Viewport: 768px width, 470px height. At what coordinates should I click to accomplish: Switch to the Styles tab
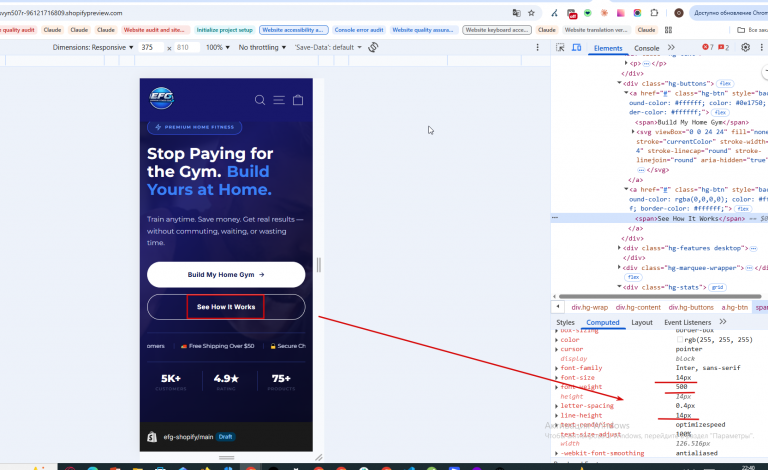(x=565, y=322)
